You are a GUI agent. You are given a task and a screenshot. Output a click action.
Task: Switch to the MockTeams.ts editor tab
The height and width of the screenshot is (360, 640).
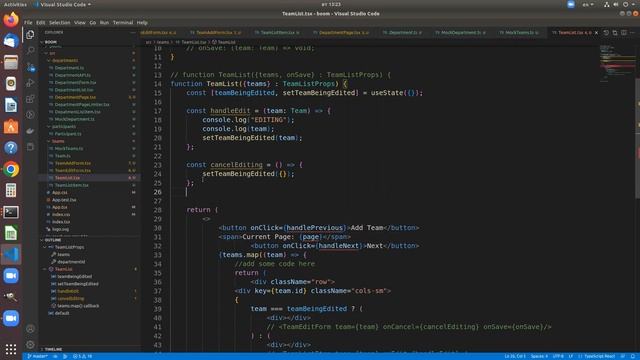pos(521,32)
